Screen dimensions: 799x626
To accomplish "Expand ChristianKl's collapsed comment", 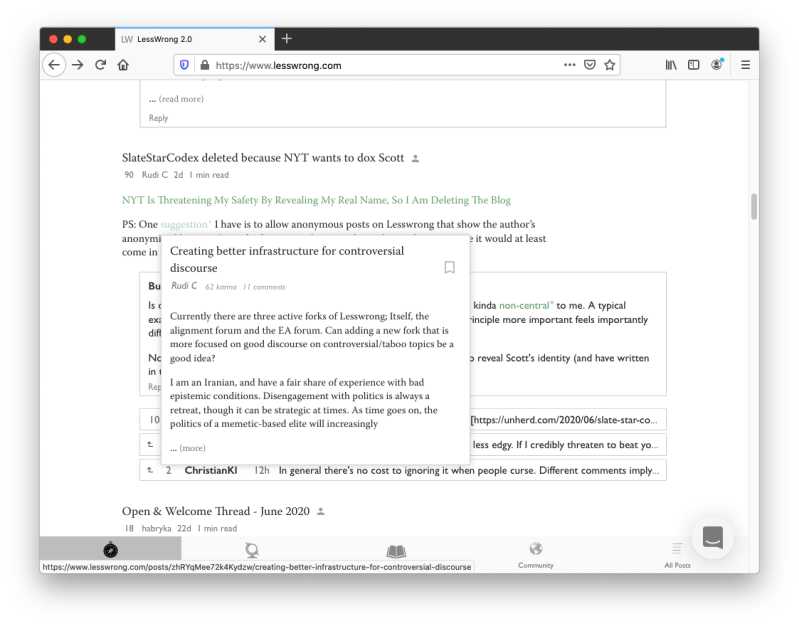I will [x=403, y=470].
